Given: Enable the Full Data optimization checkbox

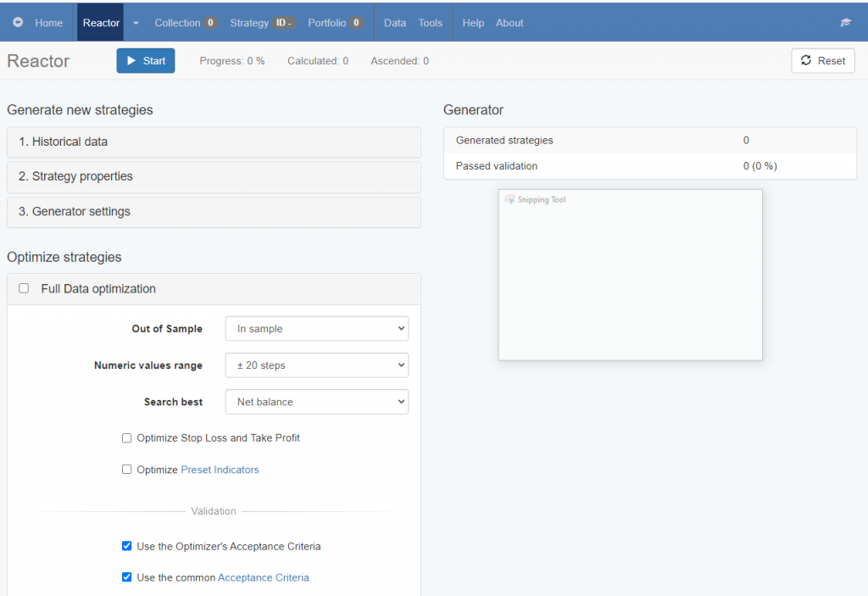Looking at the screenshot, I should (24, 288).
